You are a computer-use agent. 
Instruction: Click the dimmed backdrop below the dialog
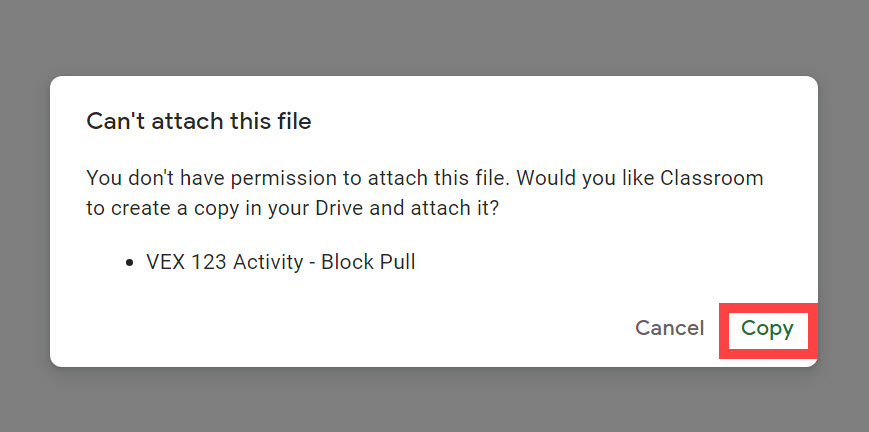click(x=434, y=400)
